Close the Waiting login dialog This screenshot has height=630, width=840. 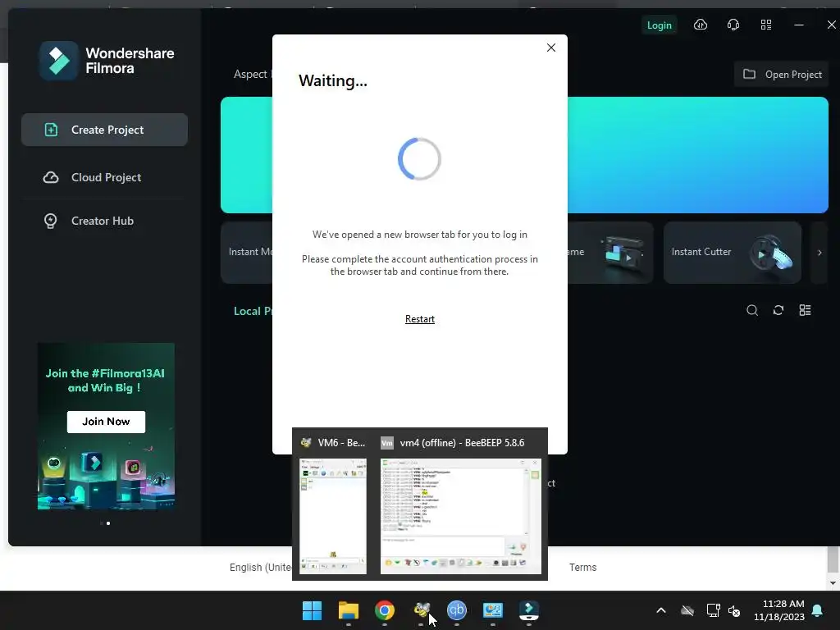550,48
